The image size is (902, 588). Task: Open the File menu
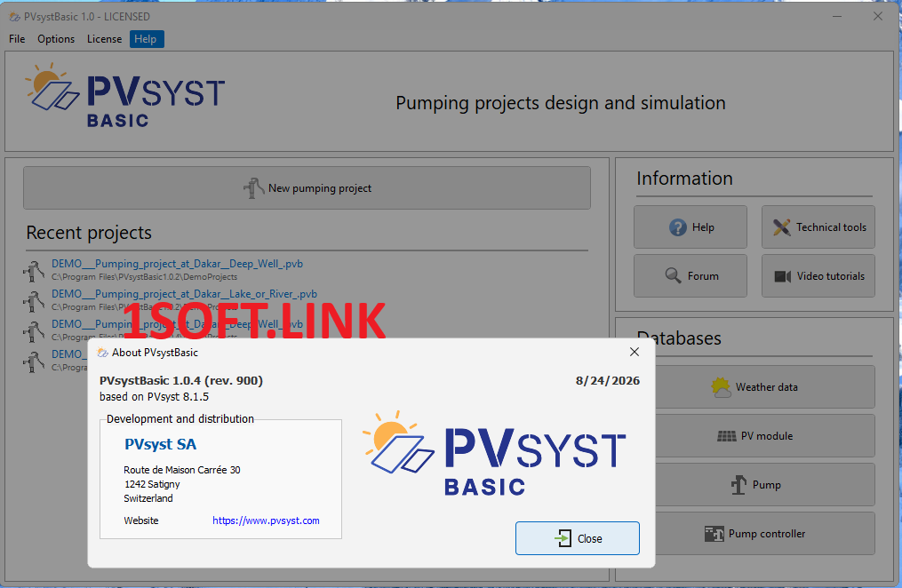[17, 39]
